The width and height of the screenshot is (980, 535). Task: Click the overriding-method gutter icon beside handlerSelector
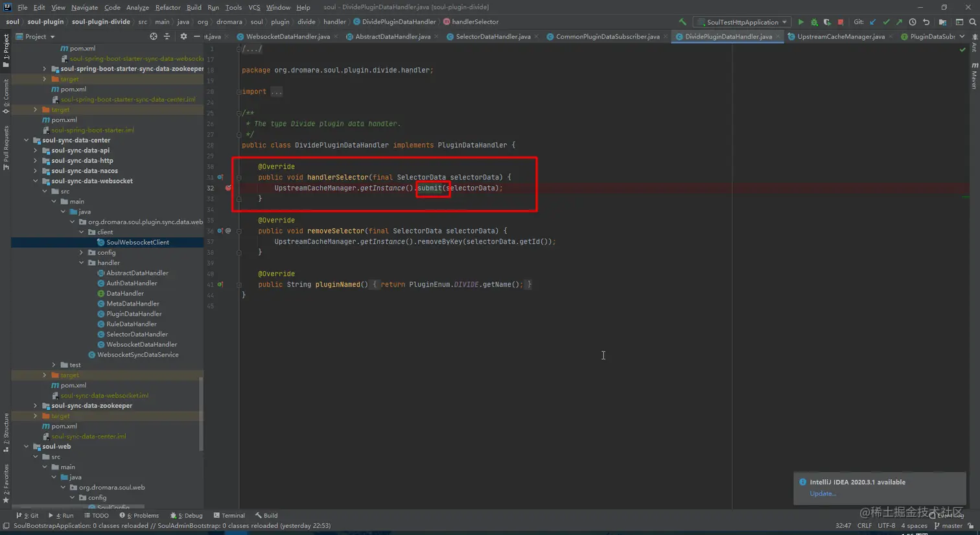coord(220,177)
